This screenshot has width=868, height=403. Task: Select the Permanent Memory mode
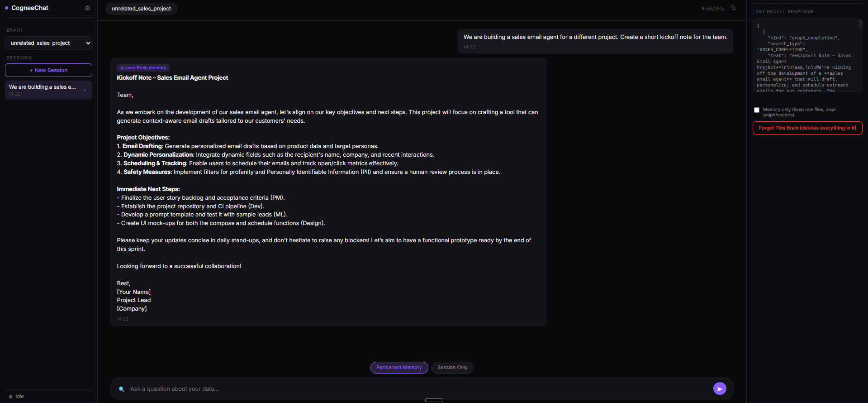coord(399,368)
